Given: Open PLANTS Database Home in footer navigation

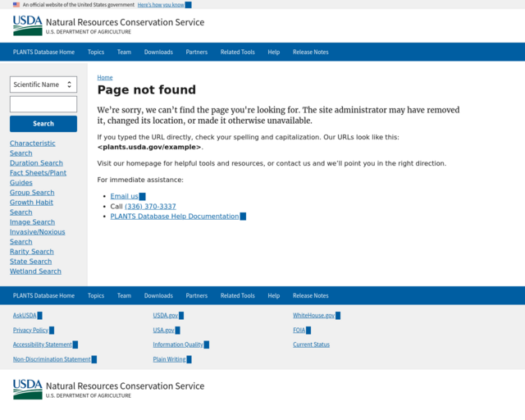Looking at the screenshot, I should (43, 296).
